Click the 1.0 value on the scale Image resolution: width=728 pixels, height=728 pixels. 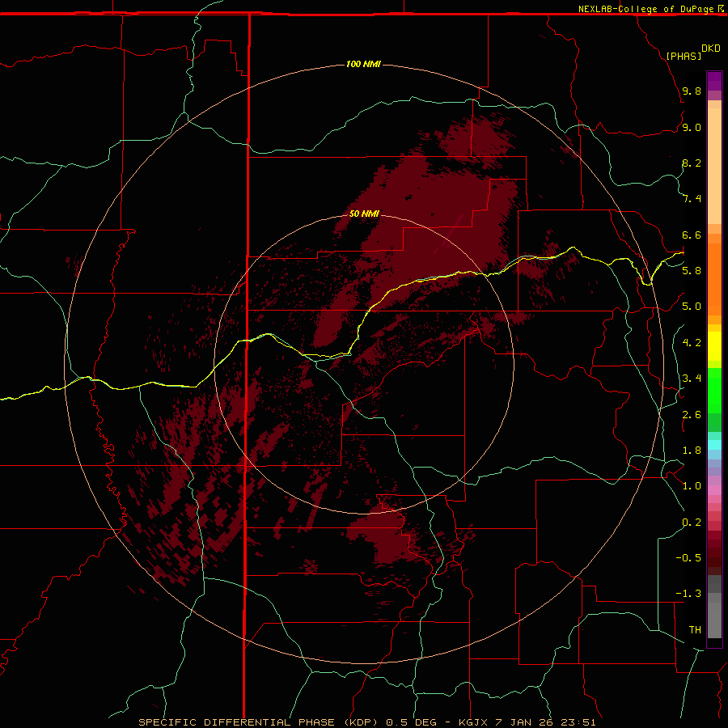(x=692, y=486)
